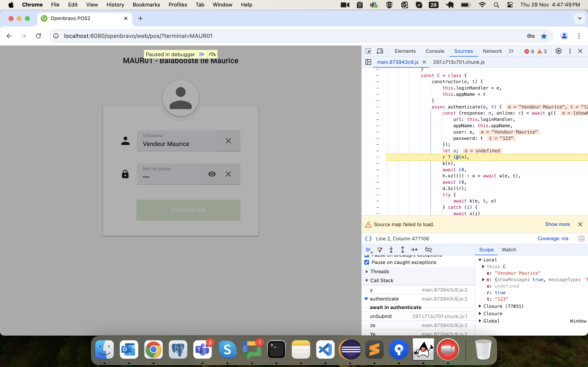The height and width of the screenshot is (367, 588).
Task: Click Show more in source map warning
Action: 557,224
